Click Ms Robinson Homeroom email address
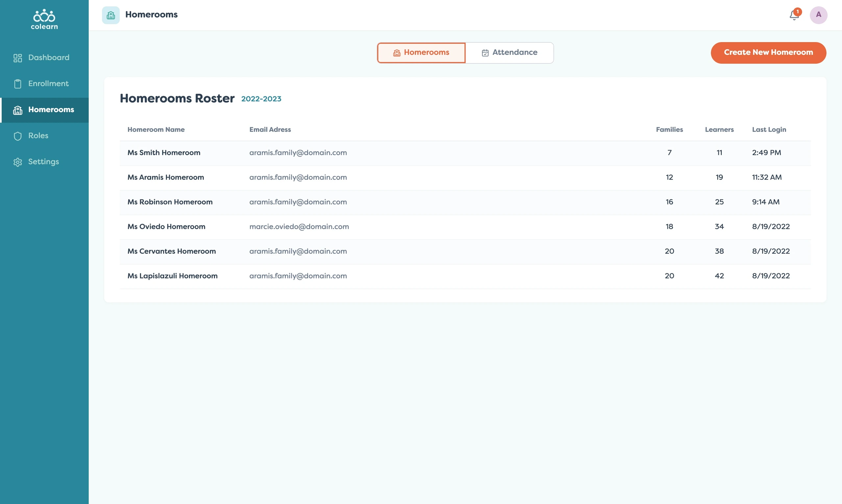This screenshot has height=504, width=842. (298, 202)
